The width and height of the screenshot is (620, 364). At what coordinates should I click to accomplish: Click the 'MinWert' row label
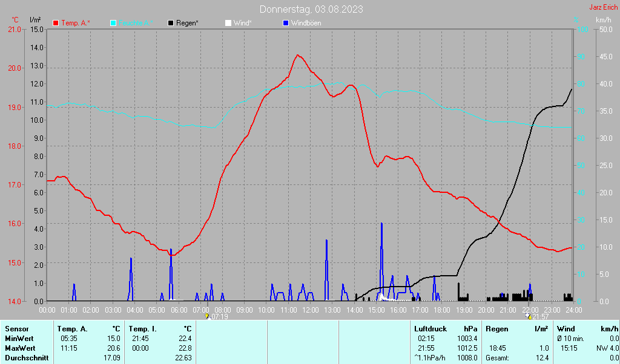pyautogui.click(x=19, y=339)
